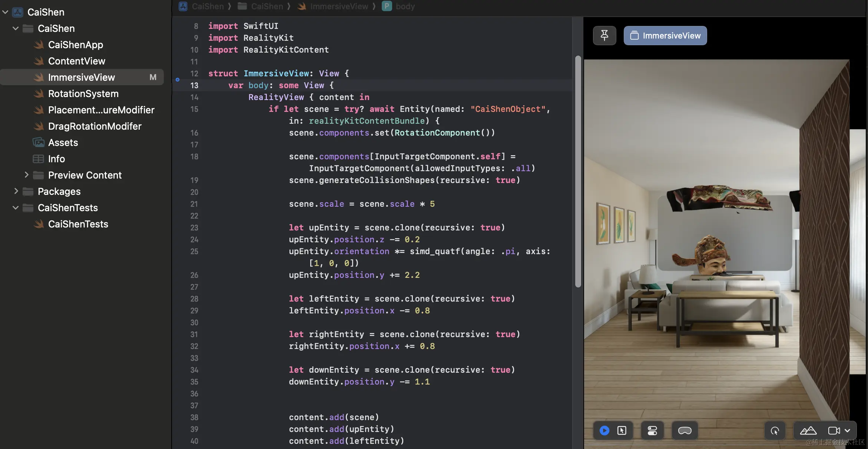The height and width of the screenshot is (449, 868).
Task: Click the interact pointer icon in preview
Action: tap(775, 430)
